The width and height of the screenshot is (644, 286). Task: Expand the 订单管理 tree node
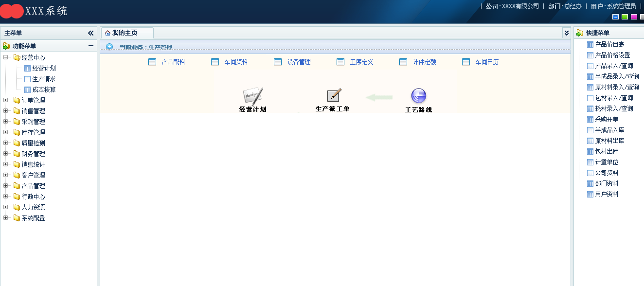[6, 100]
